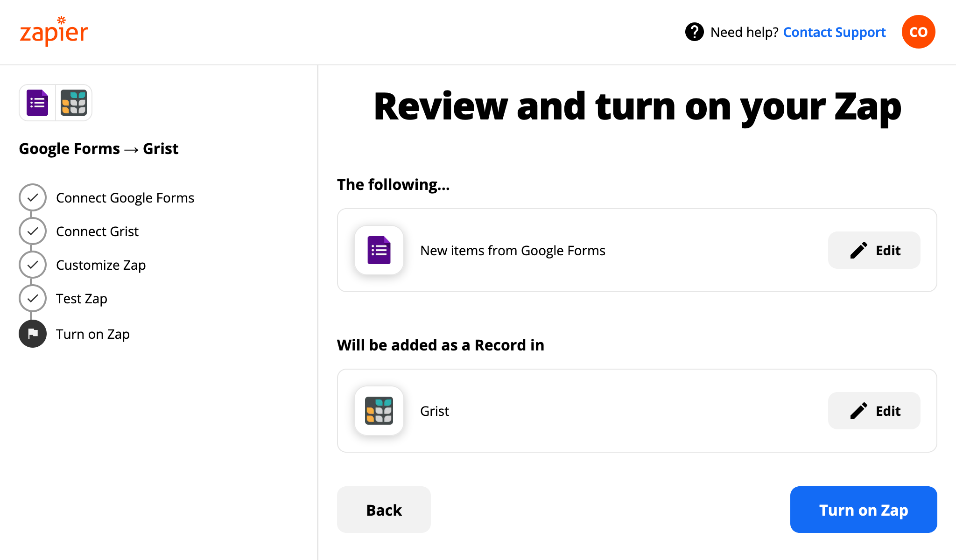This screenshot has width=956, height=560.
Task: Click the Google Forms icon in sidebar header
Action: coord(37,103)
